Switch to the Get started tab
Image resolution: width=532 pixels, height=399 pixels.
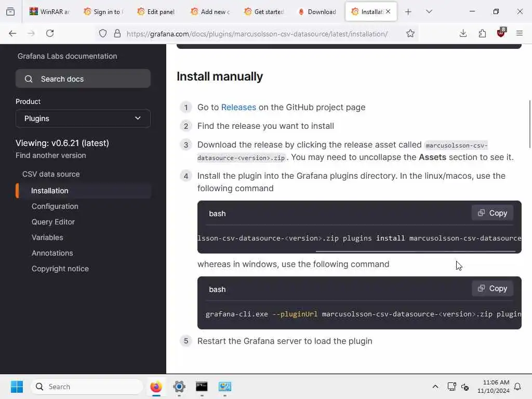(264, 11)
